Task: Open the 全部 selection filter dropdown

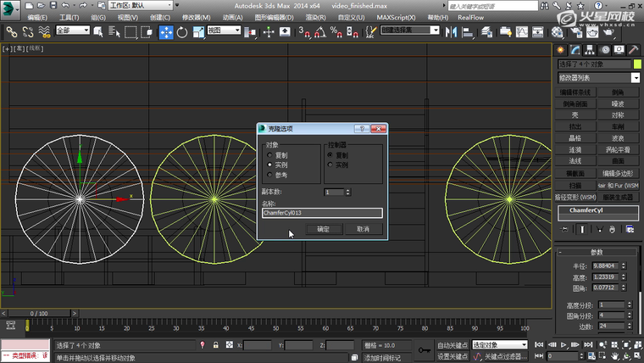Action: coord(75,31)
